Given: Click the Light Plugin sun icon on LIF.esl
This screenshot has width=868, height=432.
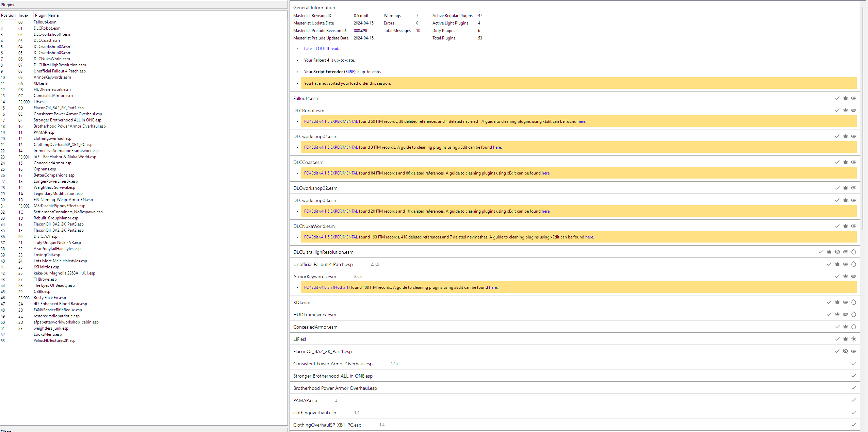Looking at the screenshot, I should click(x=854, y=339).
